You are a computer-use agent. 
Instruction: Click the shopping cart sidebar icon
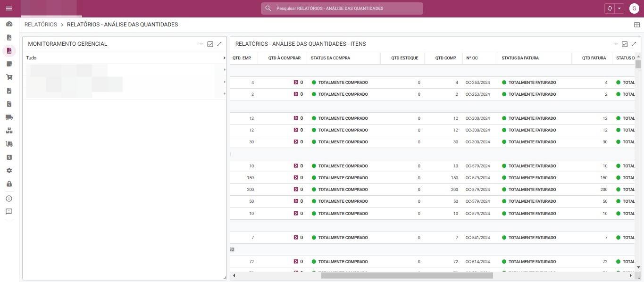tap(9, 77)
